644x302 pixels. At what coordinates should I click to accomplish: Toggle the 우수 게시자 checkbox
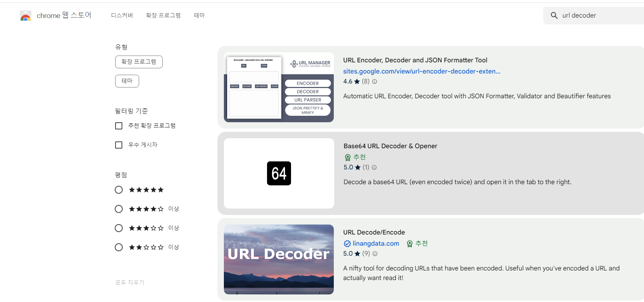(119, 145)
